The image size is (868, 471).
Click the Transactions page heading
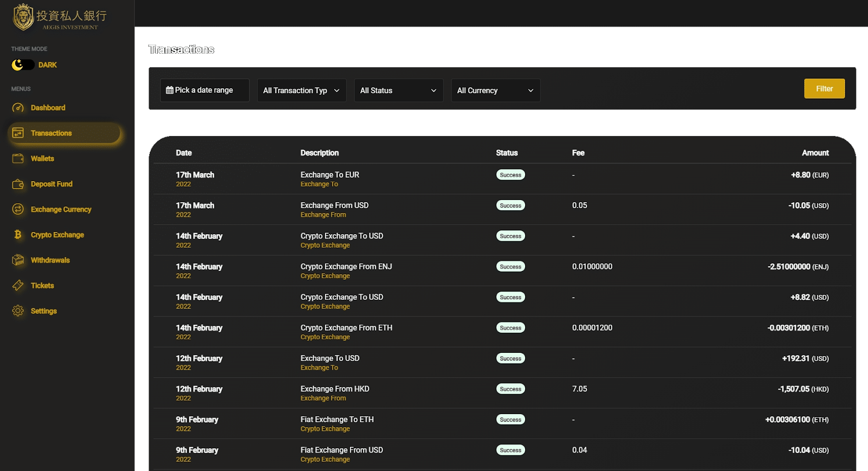[x=181, y=50]
